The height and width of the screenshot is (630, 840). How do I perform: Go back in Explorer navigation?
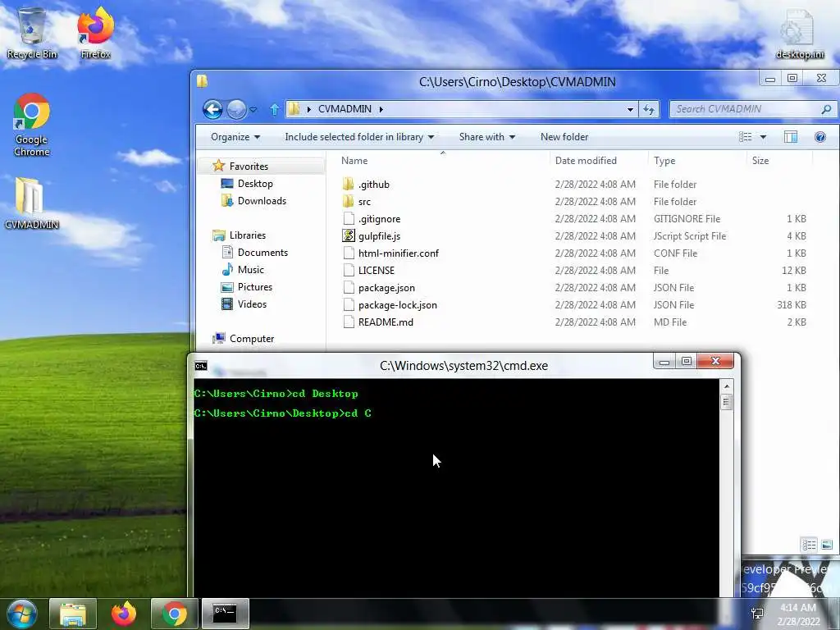point(212,109)
